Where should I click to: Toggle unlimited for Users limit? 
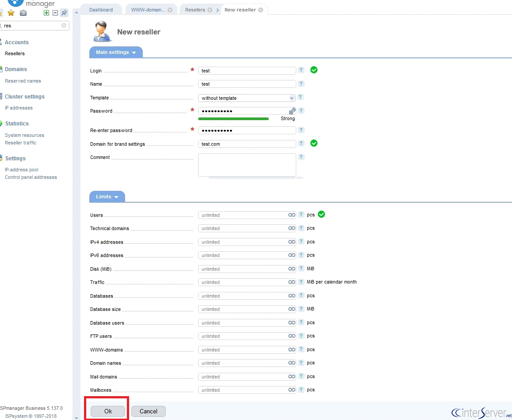(291, 215)
